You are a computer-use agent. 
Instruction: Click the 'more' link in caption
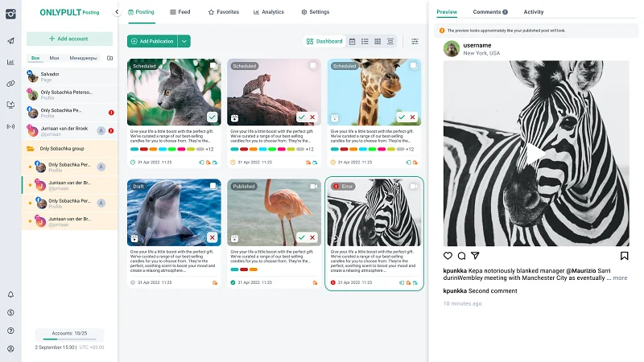pyautogui.click(x=620, y=278)
